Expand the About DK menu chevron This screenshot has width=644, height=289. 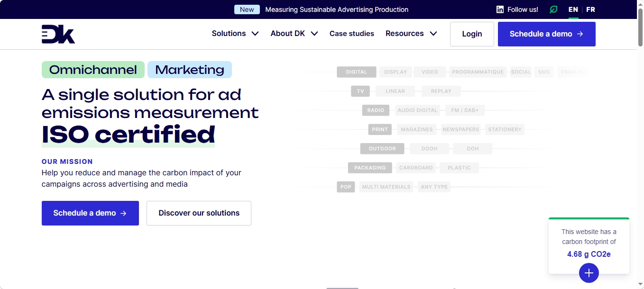314,34
